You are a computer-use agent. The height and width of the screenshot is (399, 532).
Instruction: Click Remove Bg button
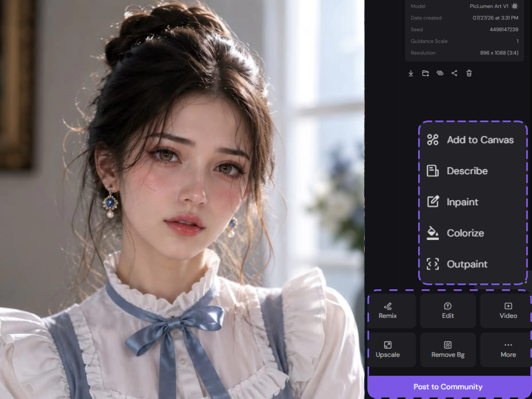click(448, 350)
